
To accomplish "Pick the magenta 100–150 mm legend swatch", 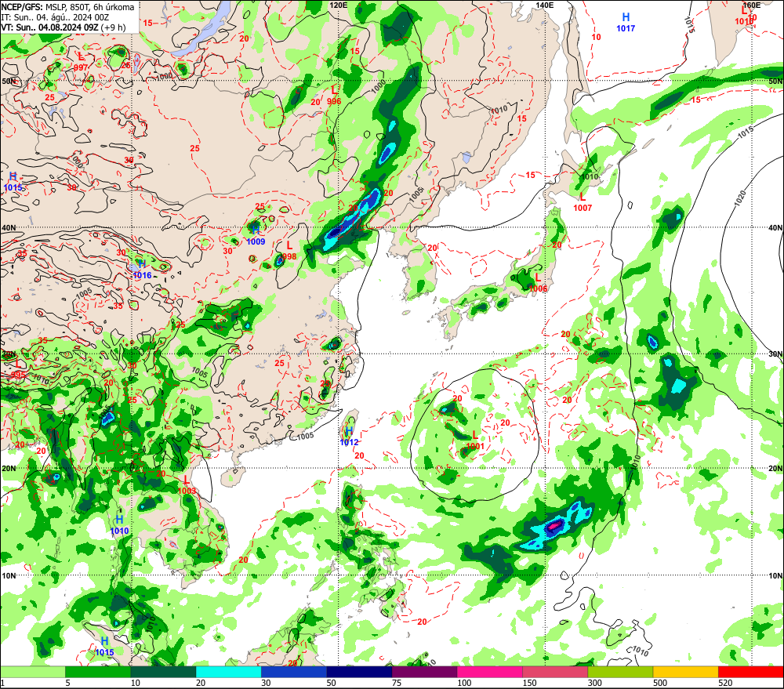I will [x=489, y=672].
